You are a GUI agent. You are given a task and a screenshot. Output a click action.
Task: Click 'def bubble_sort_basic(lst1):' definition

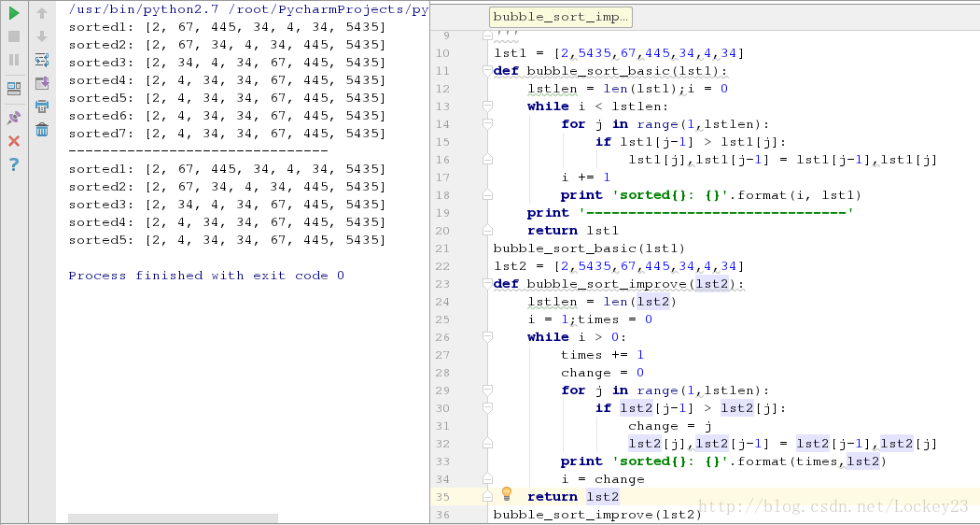tap(610, 71)
